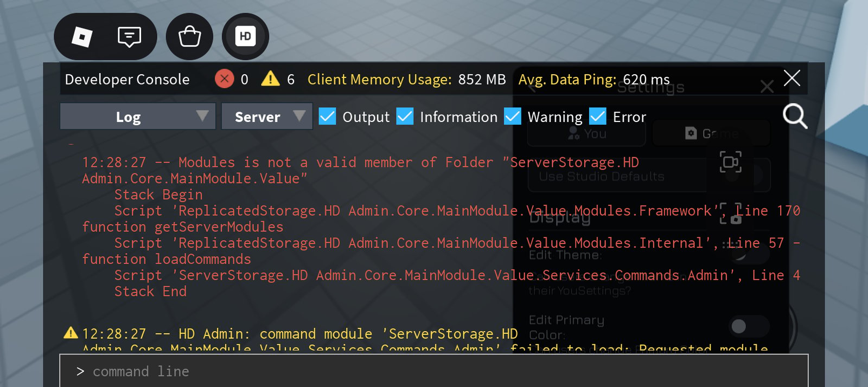Click the 'function getServerModules' log line
The image size is (868, 387).
183,227
